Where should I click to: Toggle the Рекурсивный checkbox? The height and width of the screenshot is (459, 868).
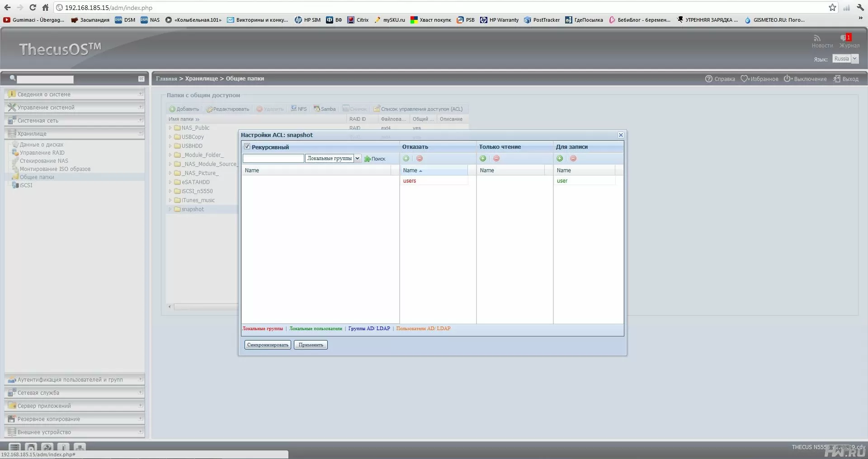pos(247,147)
